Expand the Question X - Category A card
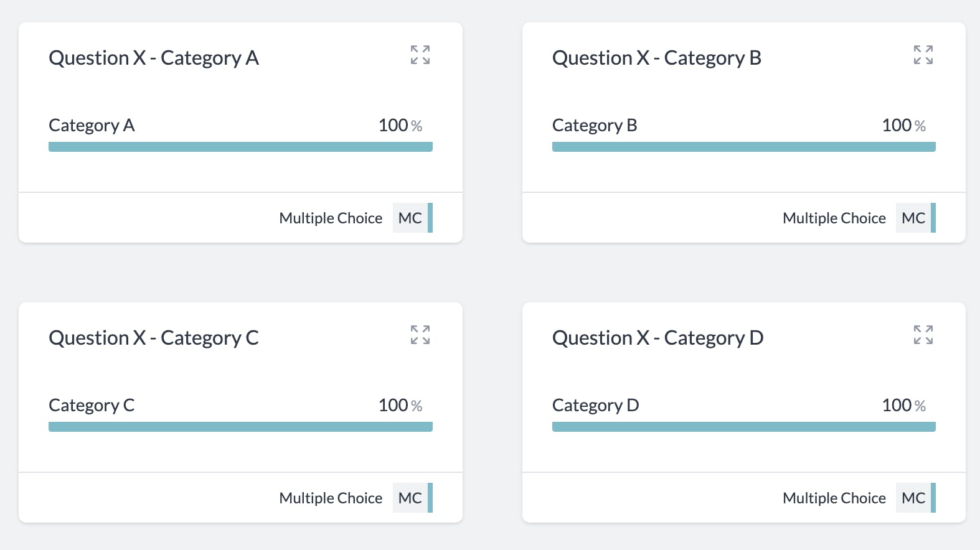 coord(420,55)
